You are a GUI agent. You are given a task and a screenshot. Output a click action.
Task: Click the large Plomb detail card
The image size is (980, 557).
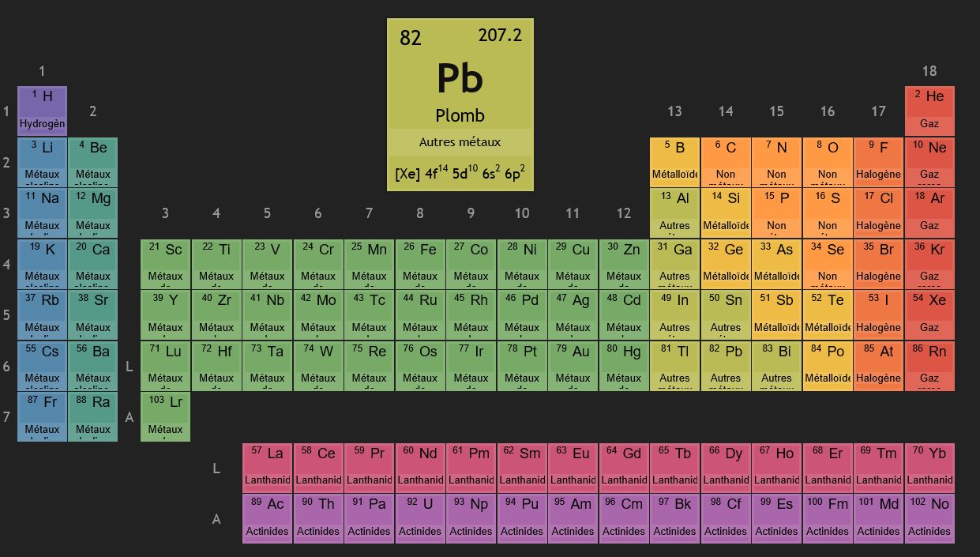point(460,104)
